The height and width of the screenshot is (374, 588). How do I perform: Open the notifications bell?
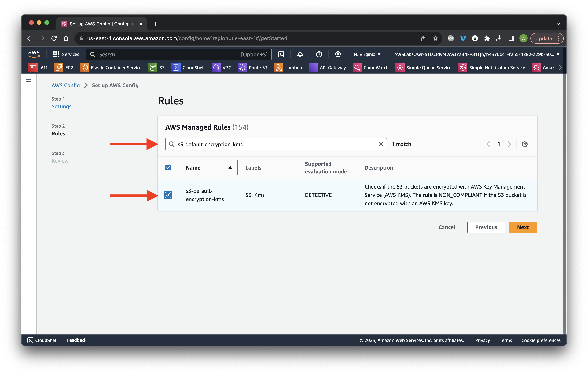(300, 54)
